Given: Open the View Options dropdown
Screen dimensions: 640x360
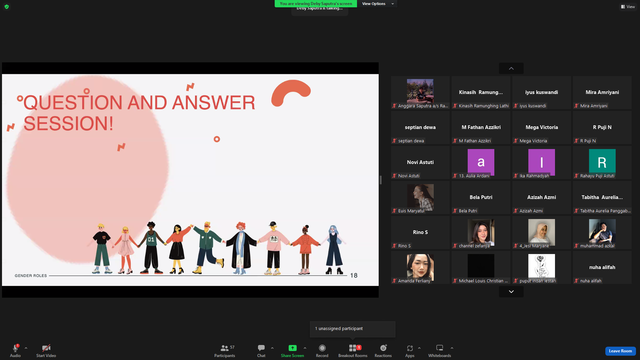Looking at the screenshot, I should click(378, 4).
